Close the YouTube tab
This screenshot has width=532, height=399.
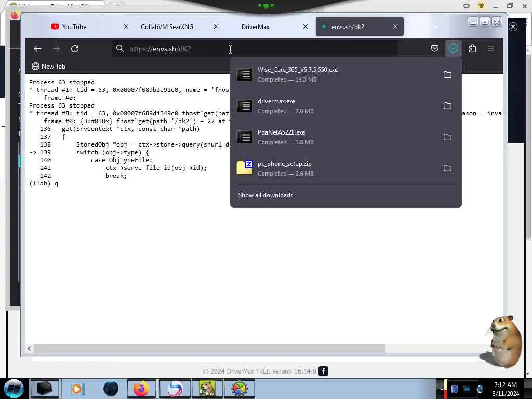click(x=126, y=26)
